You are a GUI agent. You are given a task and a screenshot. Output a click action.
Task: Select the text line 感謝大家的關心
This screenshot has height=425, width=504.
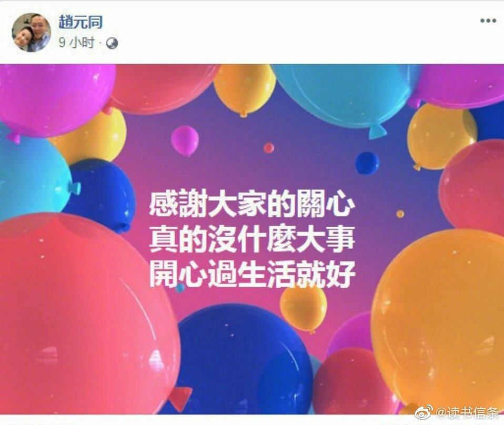(x=252, y=205)
